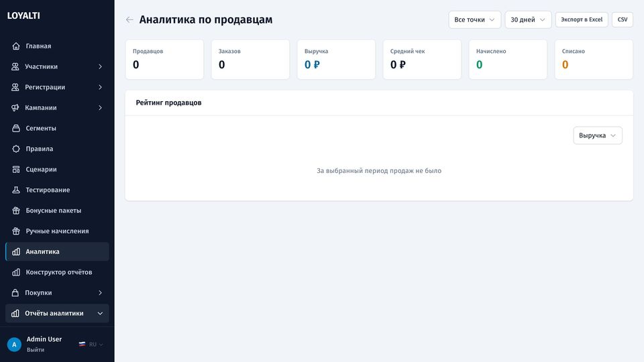Click the gift icon beside Ручные начисления
This screenshot has height=362, width=644.
point(16,231)
